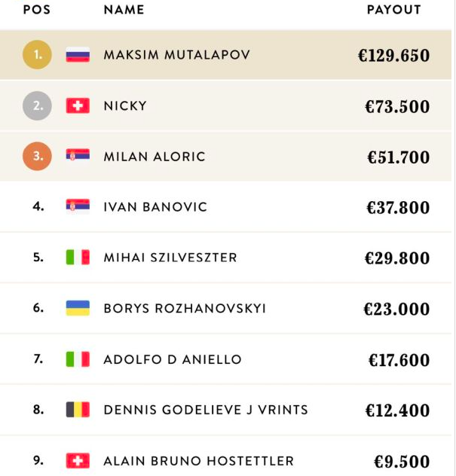Viewport: 456px width, 476px height.
Task: Select Borys Rozhanovskyi's name
Action: [x=185, y=309]
